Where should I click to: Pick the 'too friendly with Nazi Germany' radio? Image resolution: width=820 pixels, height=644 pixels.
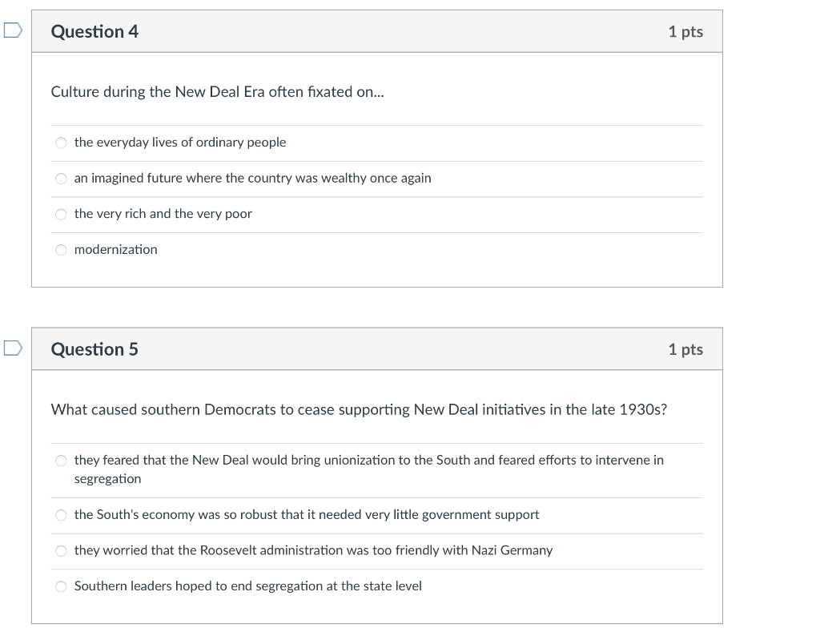(x=61, y=551)
